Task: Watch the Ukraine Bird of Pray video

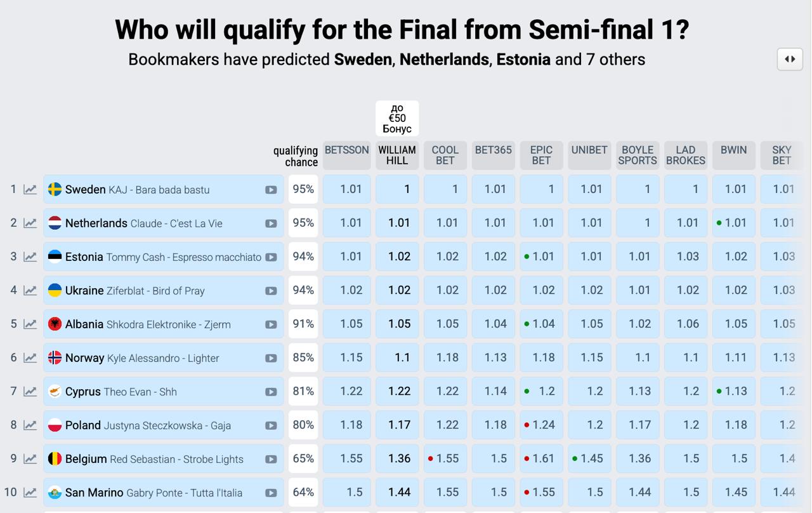Action: point(271,291)
